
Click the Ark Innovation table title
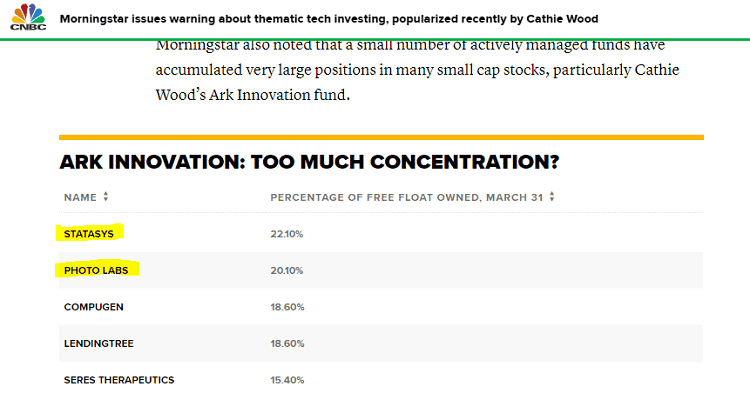pos(309,162)
